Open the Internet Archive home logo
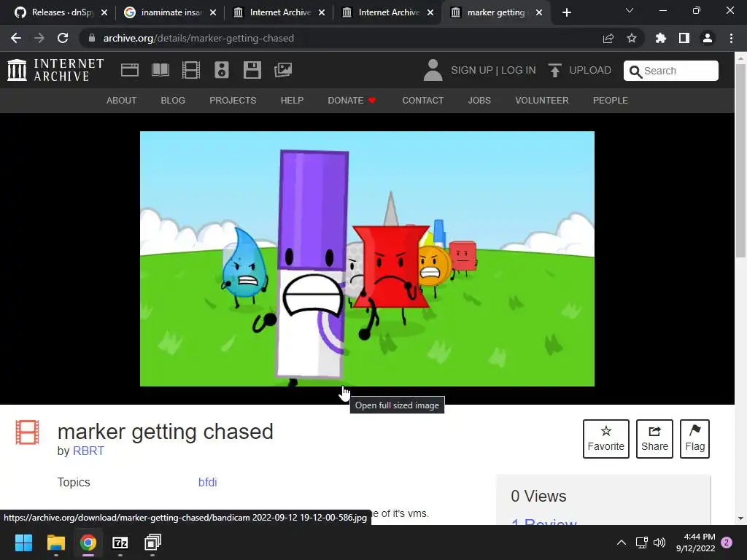Image resolution: width=747 pixels, height=560 pixels. (55, 70)
